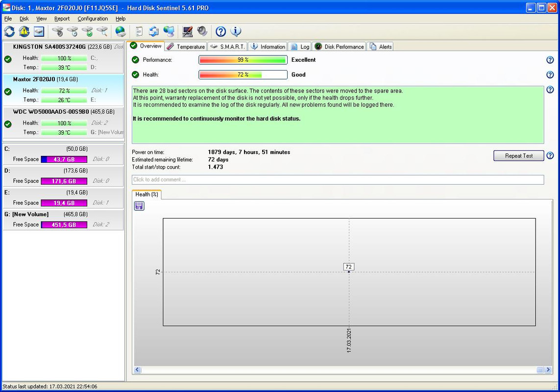Click the graph scrollbar right arrow
The height and width of the screenshot is (392, 560).
coord(548,370)
